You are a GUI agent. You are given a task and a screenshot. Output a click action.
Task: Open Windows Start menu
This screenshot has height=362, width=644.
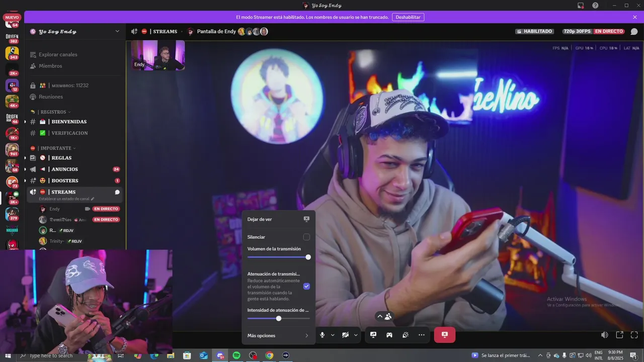pos(8,355)
